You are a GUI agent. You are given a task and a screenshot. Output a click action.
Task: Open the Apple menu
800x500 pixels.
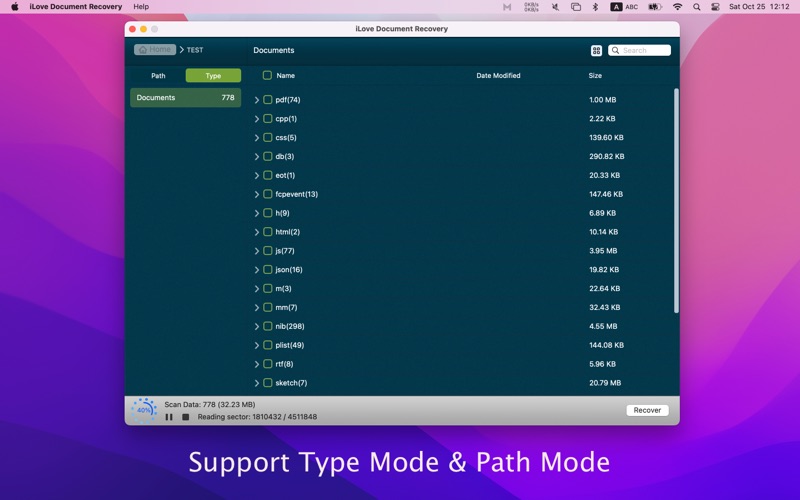[x=15, y=7]
